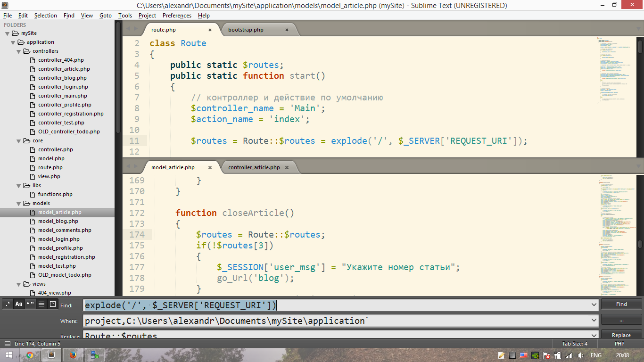Close the model_article.php tab

(x=210, y=167)
